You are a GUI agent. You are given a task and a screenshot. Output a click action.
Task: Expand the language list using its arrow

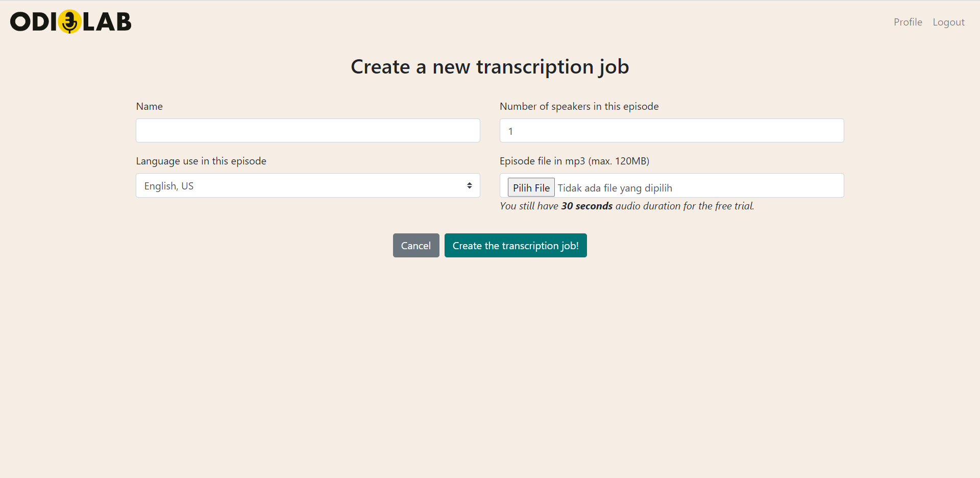(x=469, y=186)
